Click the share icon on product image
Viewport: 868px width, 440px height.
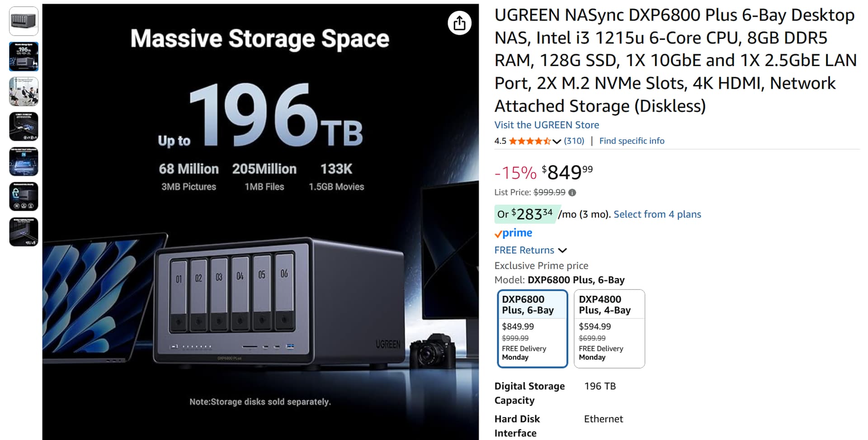tap(459, 23)
